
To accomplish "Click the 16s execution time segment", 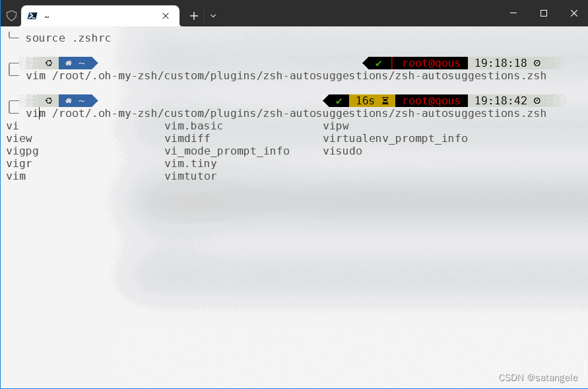I will click(365, 100).
